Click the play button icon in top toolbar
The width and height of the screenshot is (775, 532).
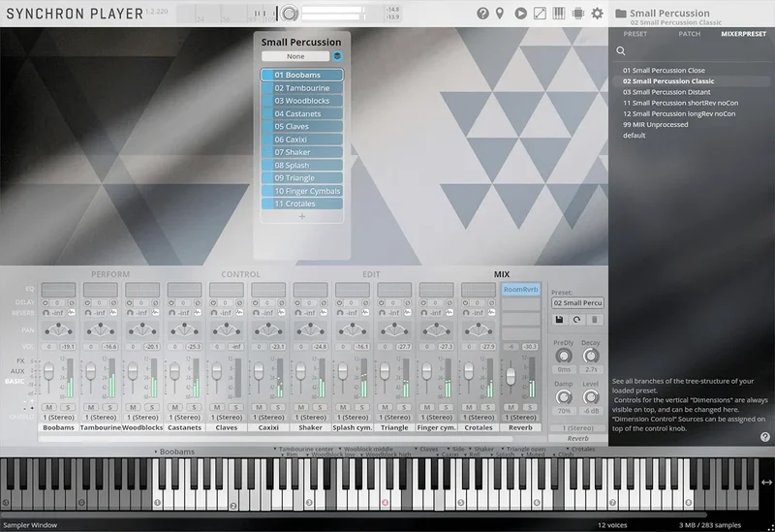coord(520,14)
